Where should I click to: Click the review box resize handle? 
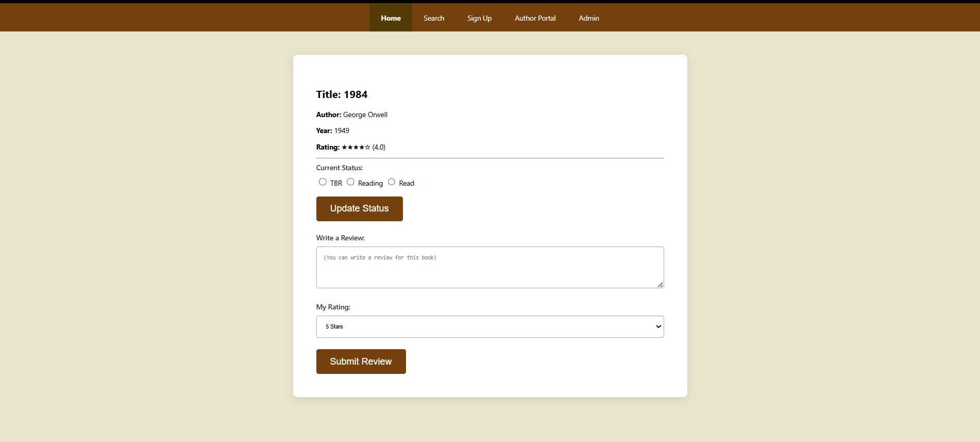coord(660,285)
